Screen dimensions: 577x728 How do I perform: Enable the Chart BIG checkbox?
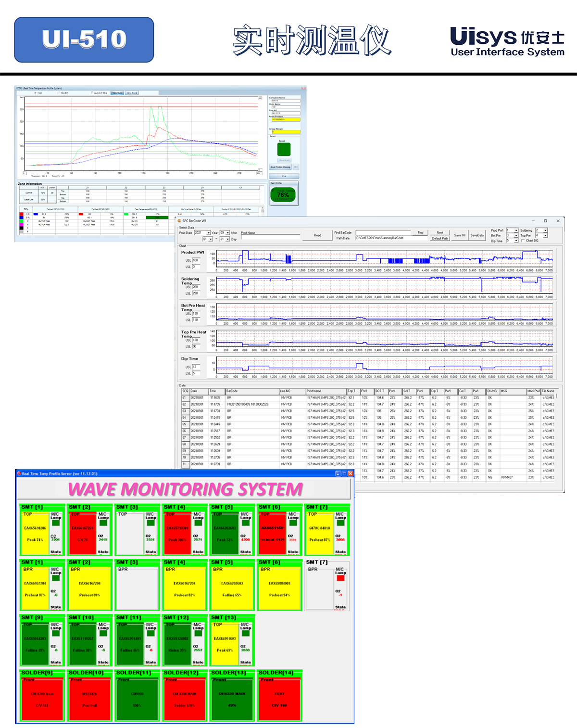tap(523, 241)
